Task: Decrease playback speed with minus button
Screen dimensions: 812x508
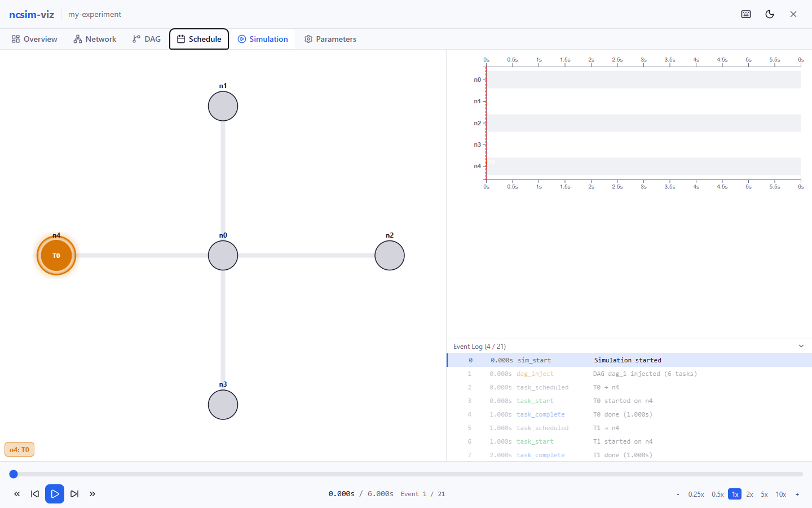Action: (x=678, y=494)
